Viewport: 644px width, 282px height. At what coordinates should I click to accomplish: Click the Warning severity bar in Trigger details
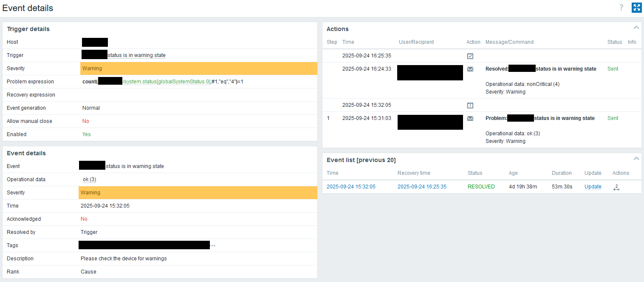(x=199, y=68)
